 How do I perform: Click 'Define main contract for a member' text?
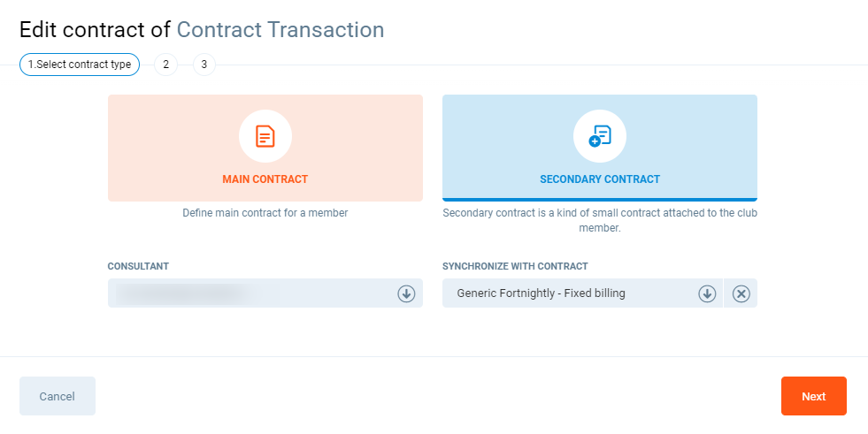point(265,213)
